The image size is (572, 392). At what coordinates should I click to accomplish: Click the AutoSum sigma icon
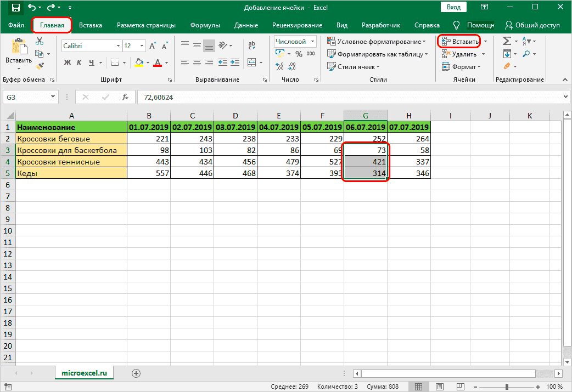(x=507, y=42)
